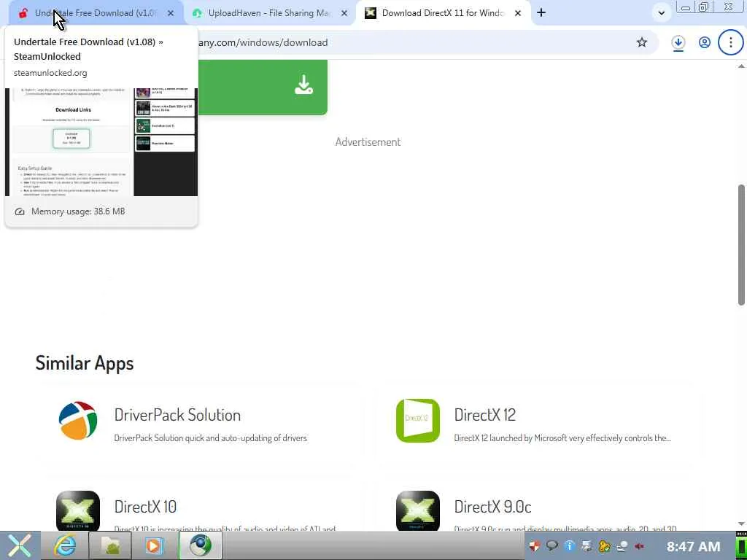The width and height of the screenshot is (747, 560).
Task: Open the DirectX 10 app link
Action: coord(145,507)
